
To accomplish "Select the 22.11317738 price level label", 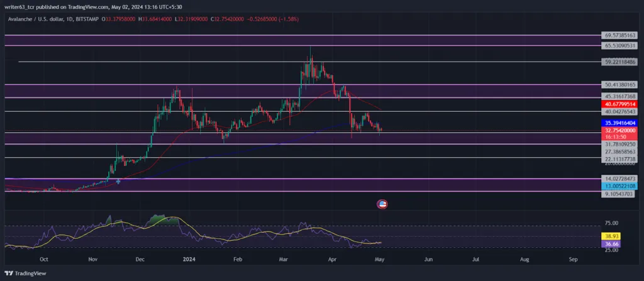I will point(619,159).
